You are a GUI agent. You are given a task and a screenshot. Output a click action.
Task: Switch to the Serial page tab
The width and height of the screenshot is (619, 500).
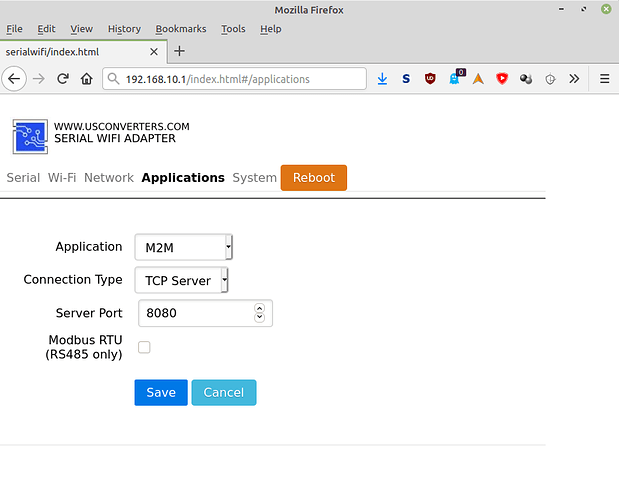click(23, 178)
